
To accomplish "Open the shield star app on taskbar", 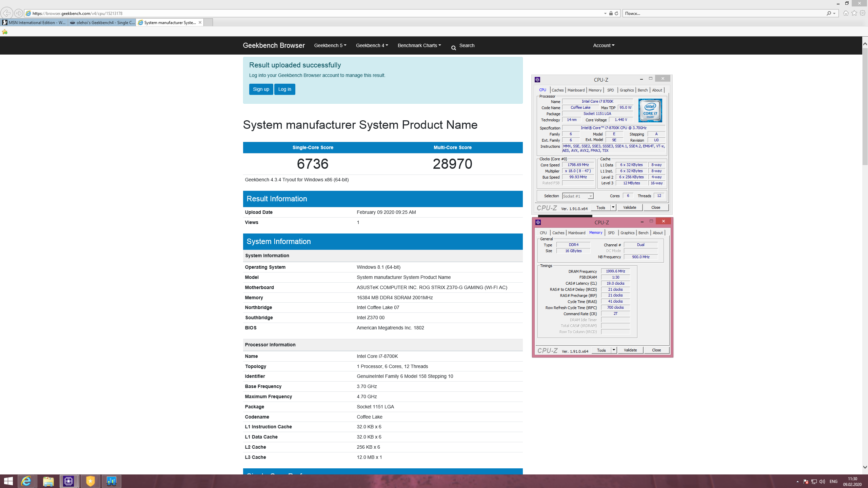I will click(90, 481).
